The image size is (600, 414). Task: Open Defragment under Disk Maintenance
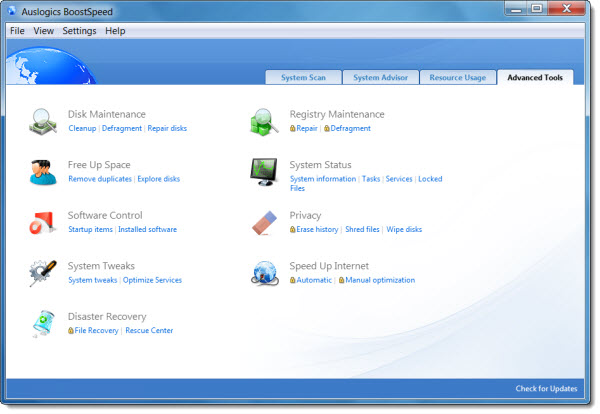pyautogui.click(x=122, y=129)
